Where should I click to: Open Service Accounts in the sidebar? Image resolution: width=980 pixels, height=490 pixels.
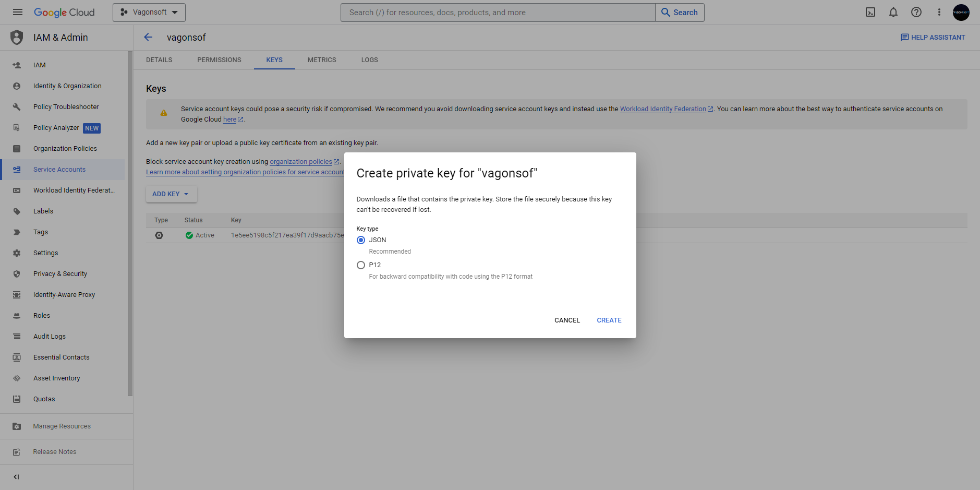pos(63,170)
